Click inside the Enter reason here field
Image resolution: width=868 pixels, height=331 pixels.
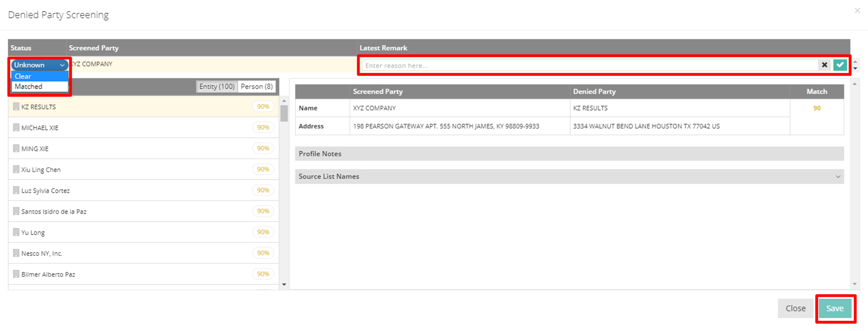[x=508, y=65]
